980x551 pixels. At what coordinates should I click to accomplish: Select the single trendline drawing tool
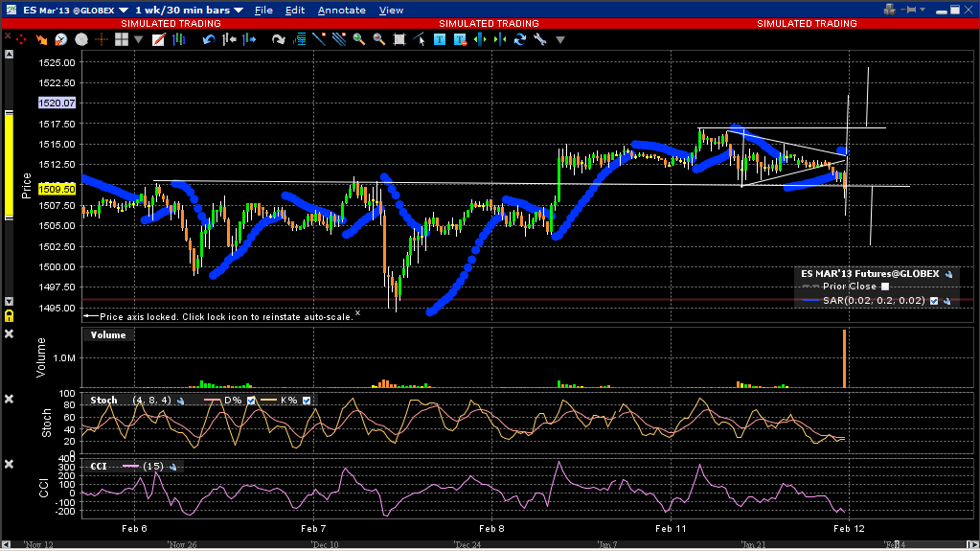[x=319, y=39]
